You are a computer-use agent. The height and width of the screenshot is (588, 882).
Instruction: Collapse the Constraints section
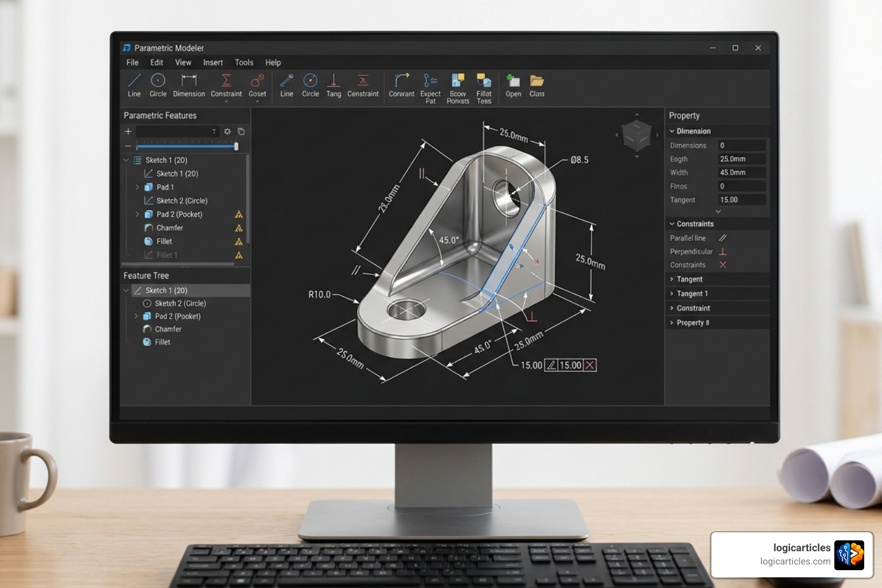(x=672, y=224)
